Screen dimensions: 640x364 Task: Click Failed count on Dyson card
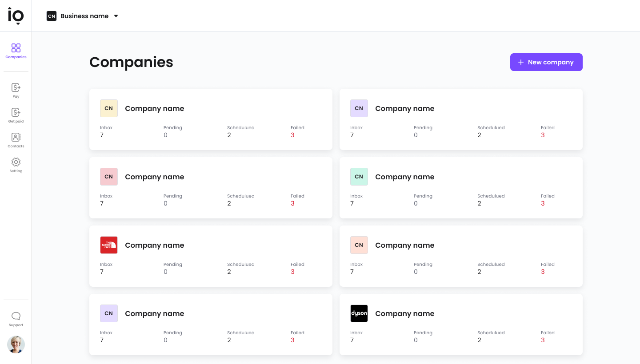(543, 340)
